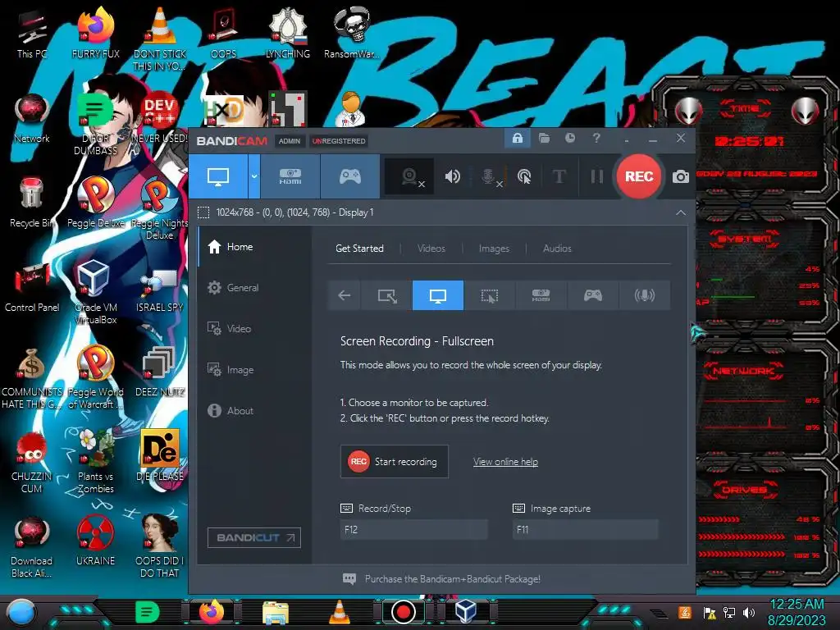Open screen mode dropdown arrow
Viewport: 840px width, 630px height.
coord(254,176)
